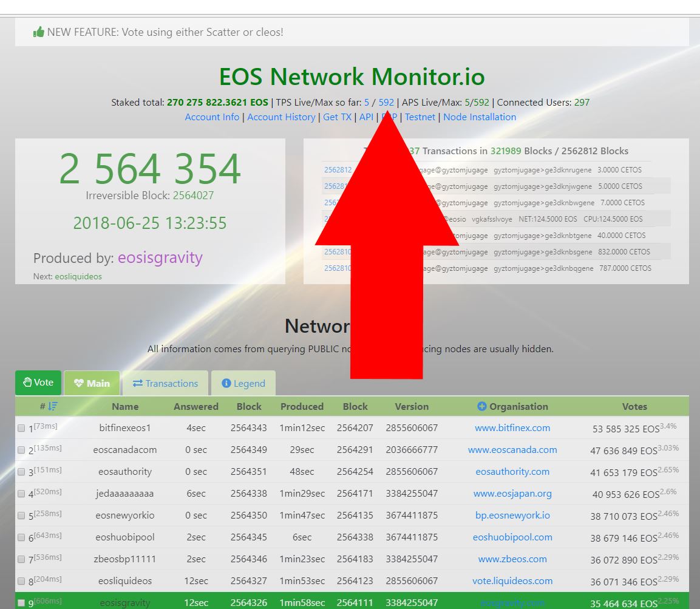700x609 pixels.
Task: Open the Vote tab
Action: 38,383
